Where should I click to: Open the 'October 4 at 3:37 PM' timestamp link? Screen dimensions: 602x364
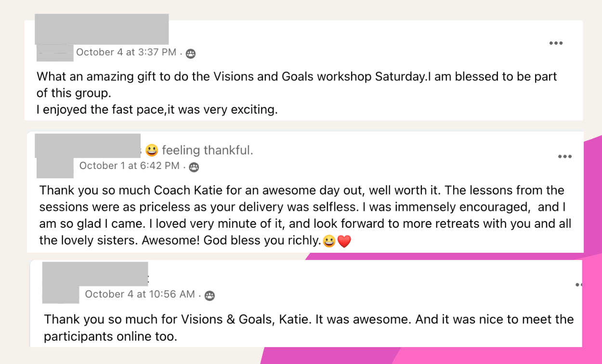[126, 52]
